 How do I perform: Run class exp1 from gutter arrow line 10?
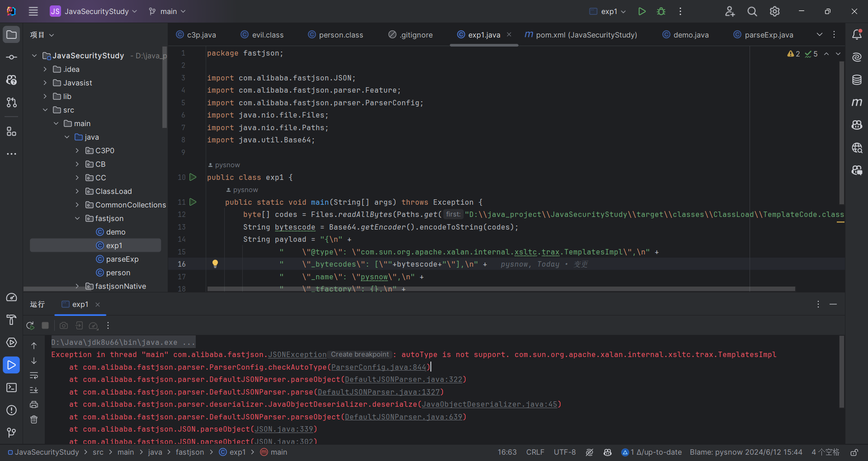(x=193, y=177)
